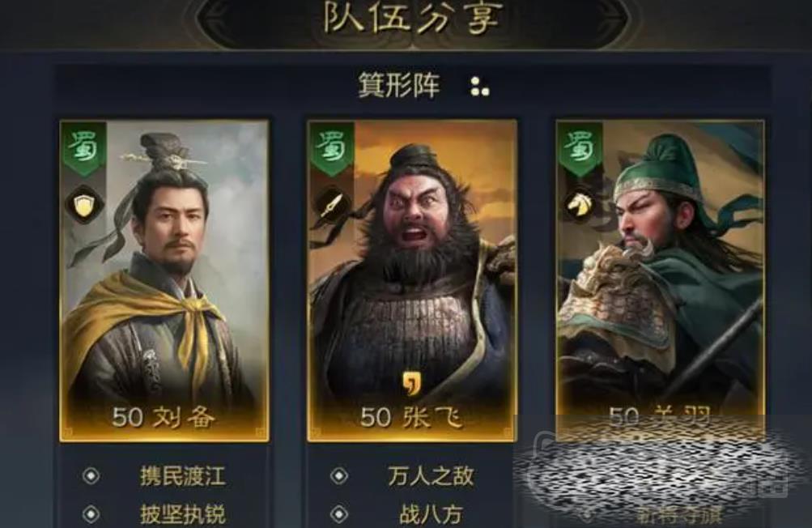812x528 pixels.
Task: Select the 万人之敌 skill entry
Action: pyautogui.click(x=431, y=475)
